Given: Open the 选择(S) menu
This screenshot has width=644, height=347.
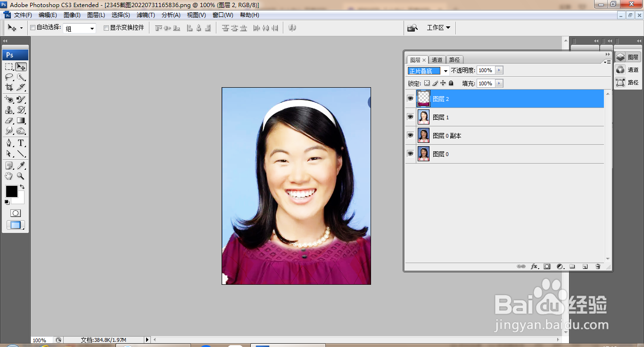Looking at the screenshot, I should pyautogui.click(x=121, y=15).
